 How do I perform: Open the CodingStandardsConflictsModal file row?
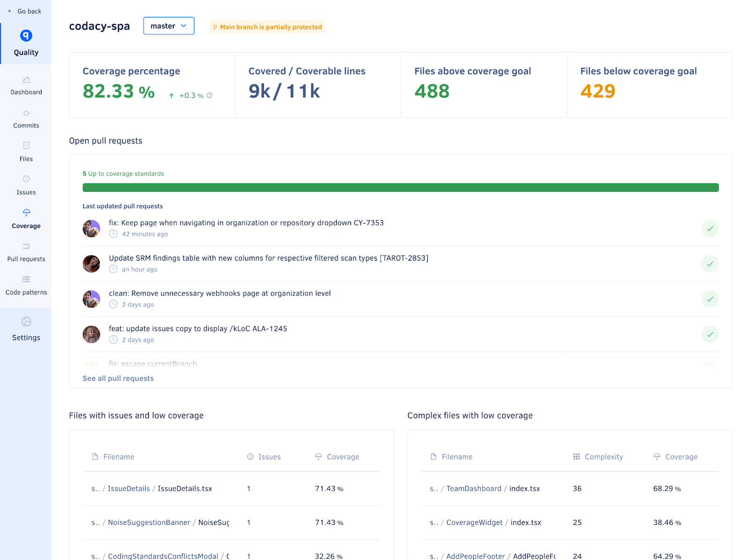pos(232,550)
